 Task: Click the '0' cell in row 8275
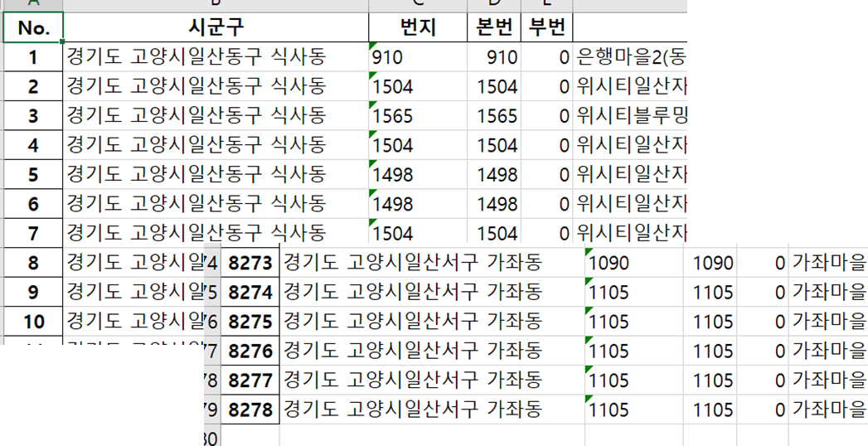[763, 322]
